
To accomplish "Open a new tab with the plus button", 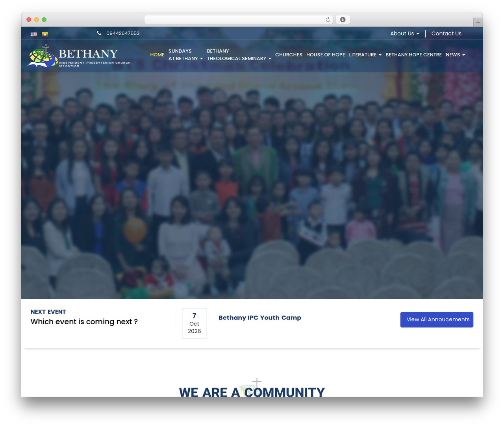I will tap(478, 22).
